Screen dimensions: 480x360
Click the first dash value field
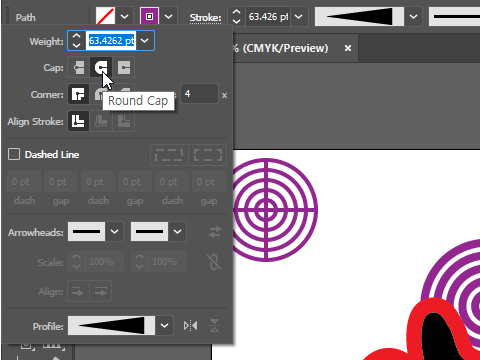[24, 182]
